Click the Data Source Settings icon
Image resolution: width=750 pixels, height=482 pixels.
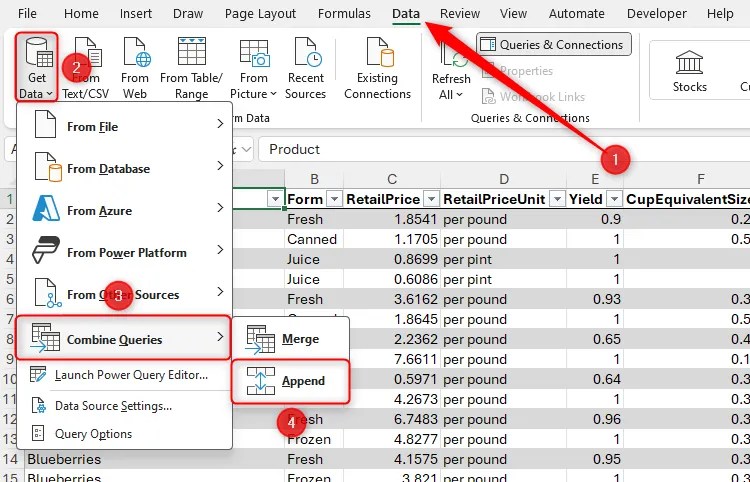tap(38, 406)
